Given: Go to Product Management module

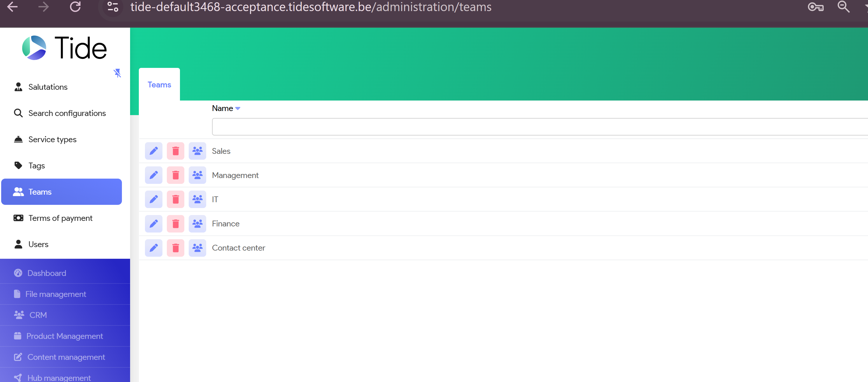Looking at the screenshot, I should [x=64, y=336].
